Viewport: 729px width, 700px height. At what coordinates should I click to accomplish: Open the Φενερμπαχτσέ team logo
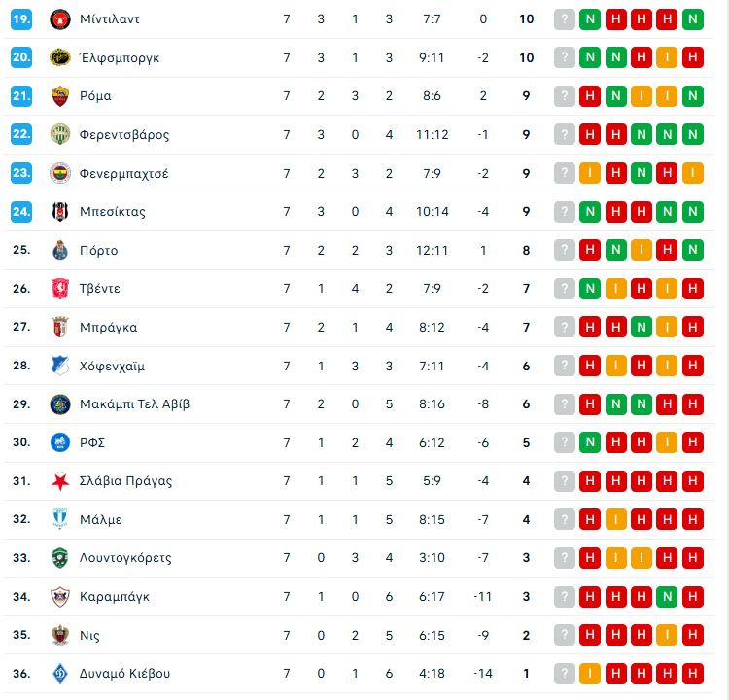(60, 173)
